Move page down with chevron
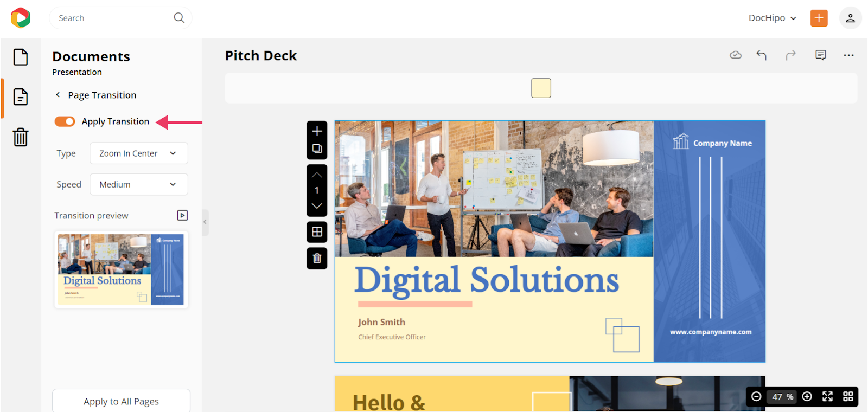Viewport: 868px width, 412px height. (317, 206)
